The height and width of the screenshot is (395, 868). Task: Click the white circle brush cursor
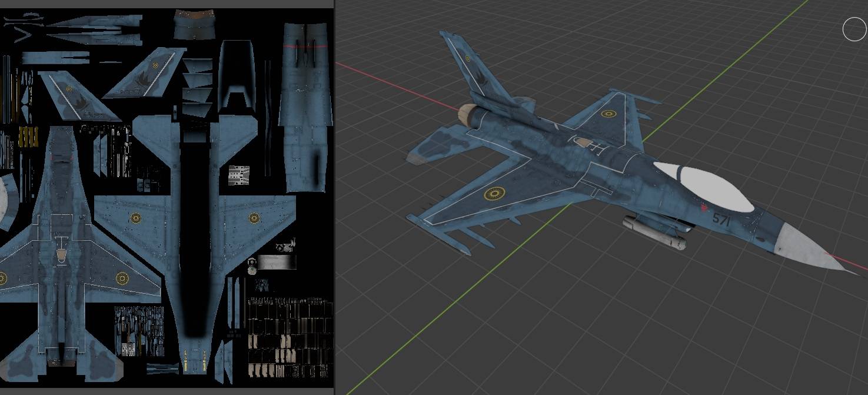pyautogui.click(x=854, y=29)
